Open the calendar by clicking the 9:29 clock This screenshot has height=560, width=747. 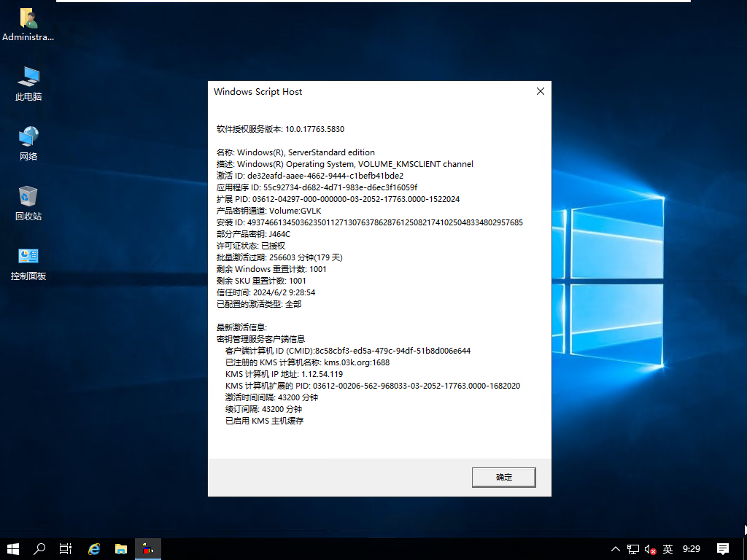(691, 549)
